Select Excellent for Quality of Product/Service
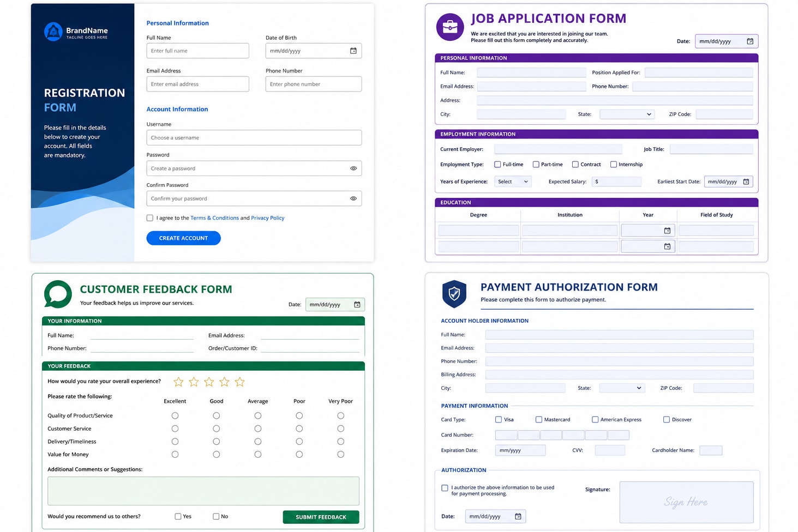Image resolution: width=798 pixels, height=532 pixels. (x=175, y=416)
